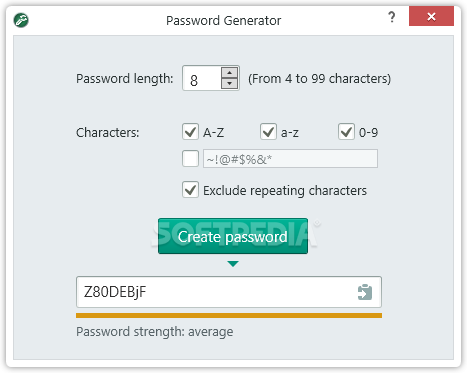Image resolution: width=467 pixels, height=373 pixels.
Task: Click the green arrow below Create password
Action: (233, 264)
